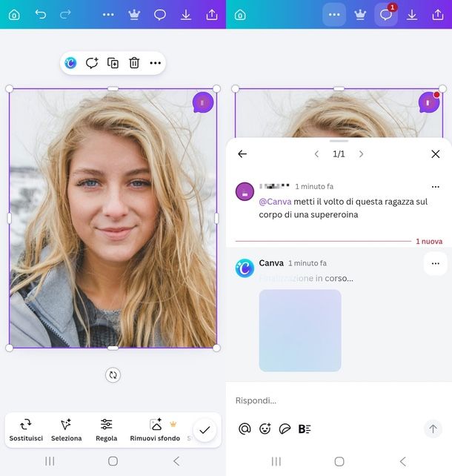This screenshot has height=476, width=452.
Task: Tap Android back button in left screen
Action: [176, 461]
